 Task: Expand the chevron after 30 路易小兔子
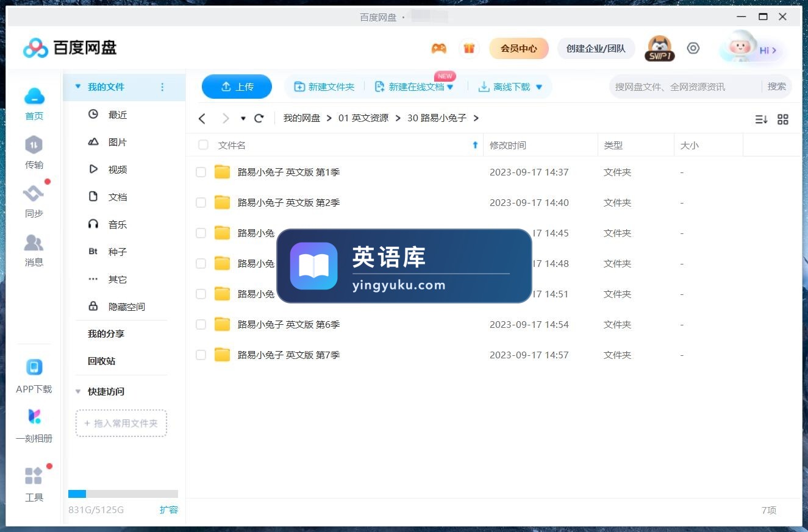[476, 118]
